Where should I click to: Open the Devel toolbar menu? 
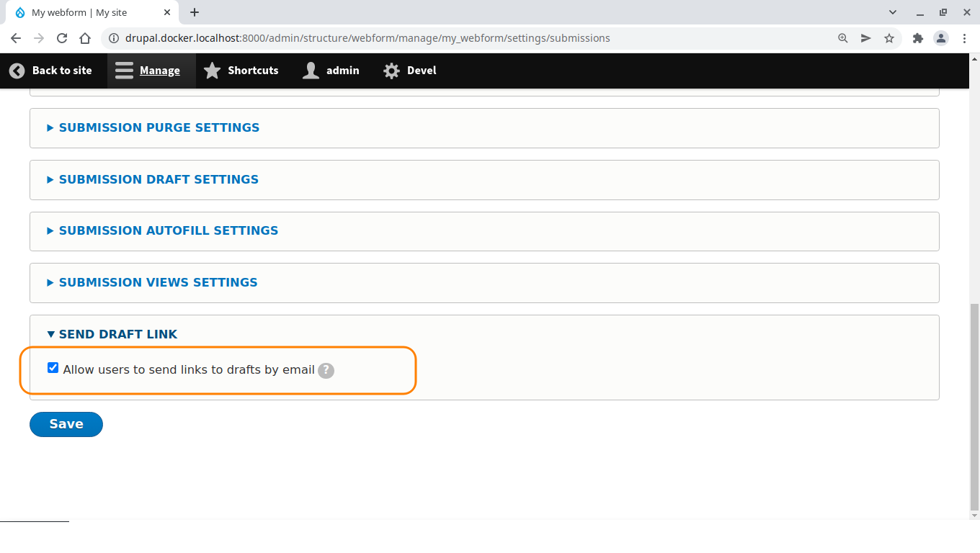pos(409,70)
